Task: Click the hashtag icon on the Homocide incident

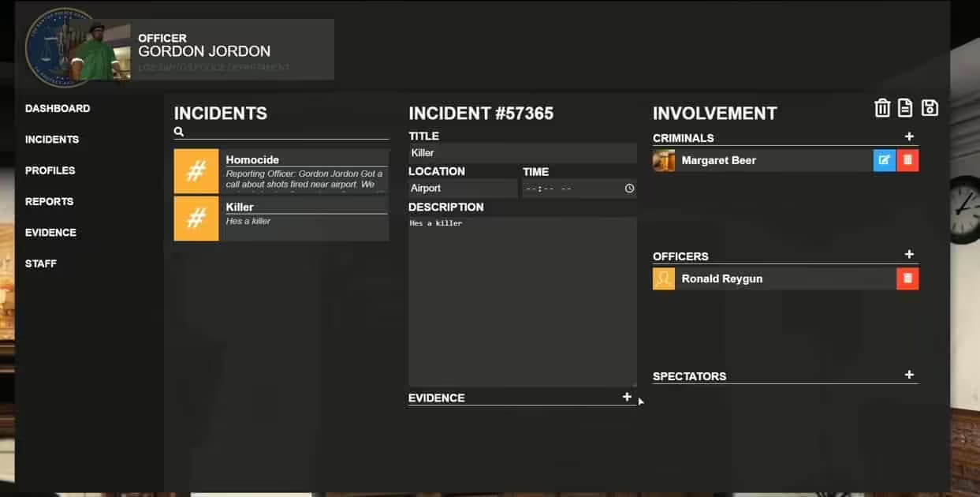Action: coord(196,170)
